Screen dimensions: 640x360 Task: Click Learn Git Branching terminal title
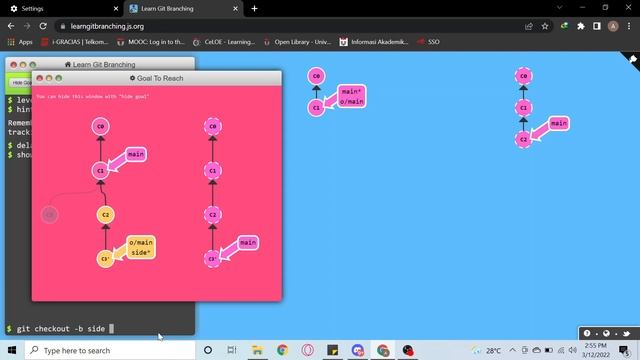click(100, 64)
